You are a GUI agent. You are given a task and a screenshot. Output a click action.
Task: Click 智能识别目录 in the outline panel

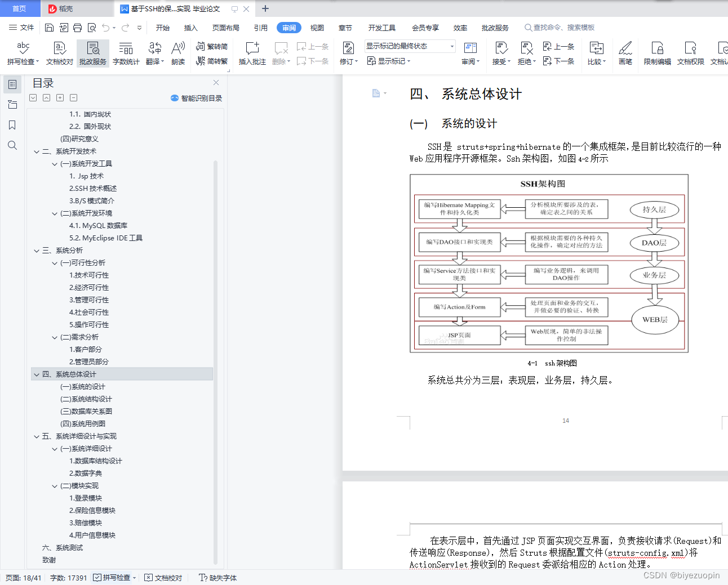pos(196,98)
